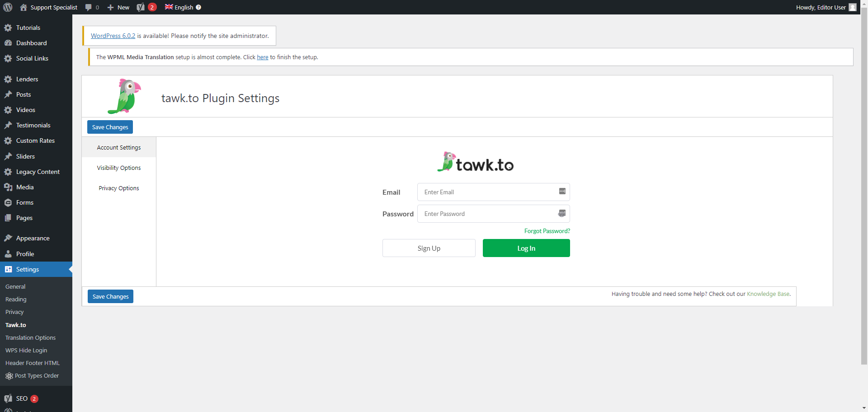Click the top Save Changes button
Screen dimensions: 868x412
click(x=110, y=127)
